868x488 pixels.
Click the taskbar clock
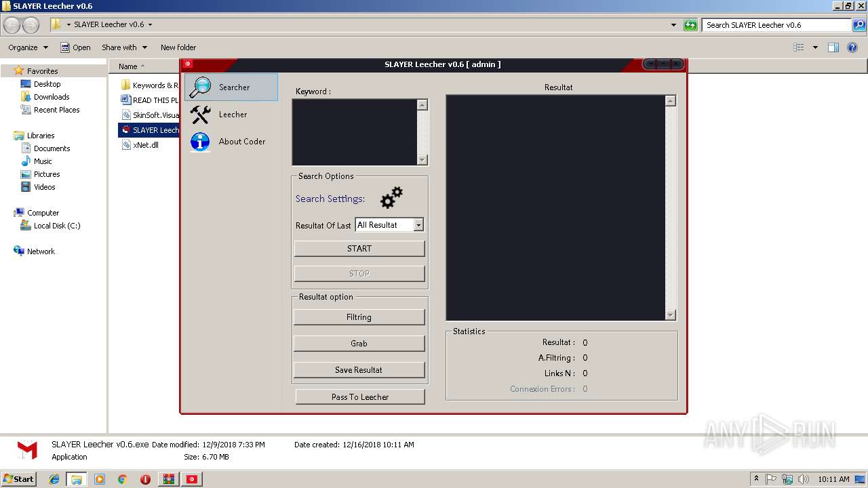tap(833, 479)
